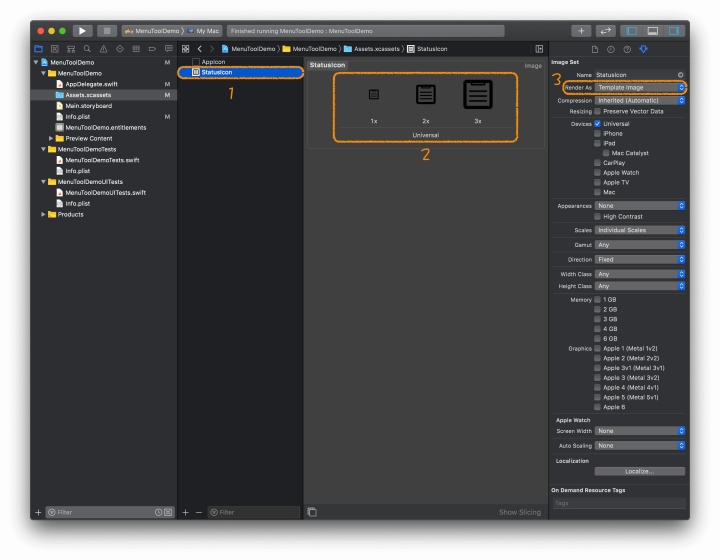Enable the iPhone device checkbox
The width and height of the screenshot is (720, 560).
pos(597,134)
